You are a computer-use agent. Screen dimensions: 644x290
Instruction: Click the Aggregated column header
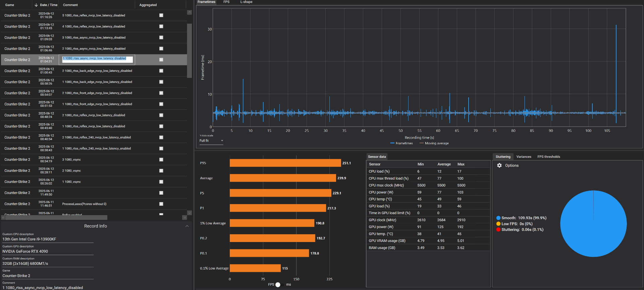click(x=148, y=5)
